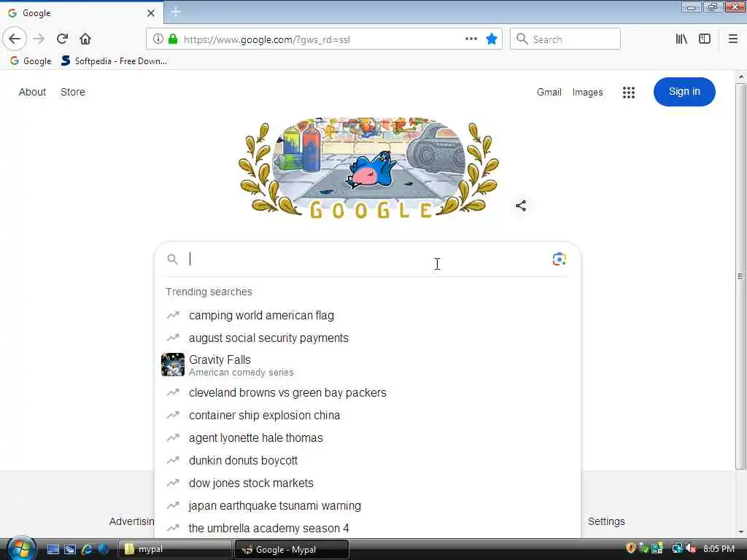Open the Settings footer link
The height and width of the screenshot is (560, 747).
pyautogui.click(x=606, y=521)
